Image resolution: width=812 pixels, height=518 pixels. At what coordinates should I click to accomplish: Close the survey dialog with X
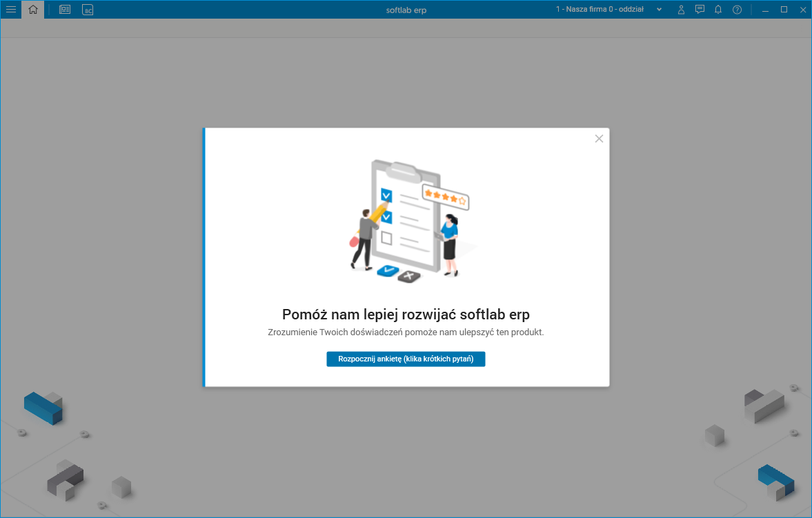(x=599, y=139)
